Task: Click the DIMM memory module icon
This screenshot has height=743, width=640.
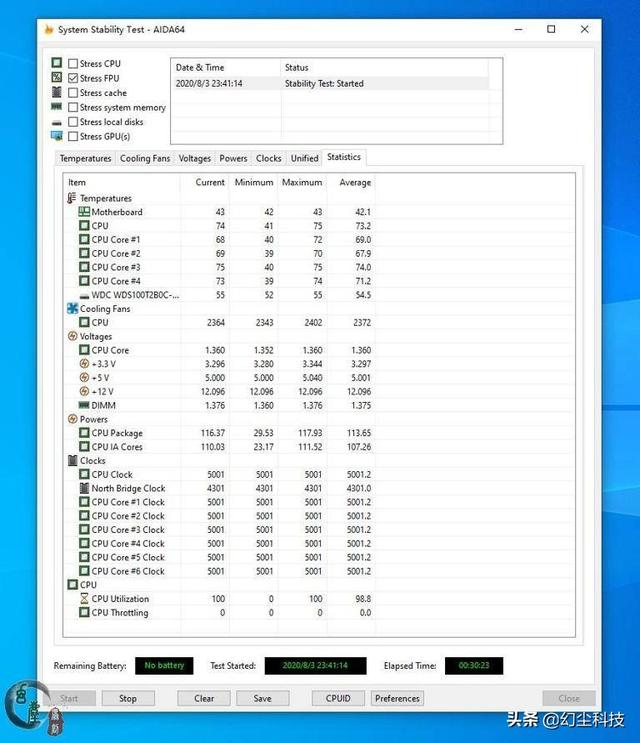Action: [84, 405]
